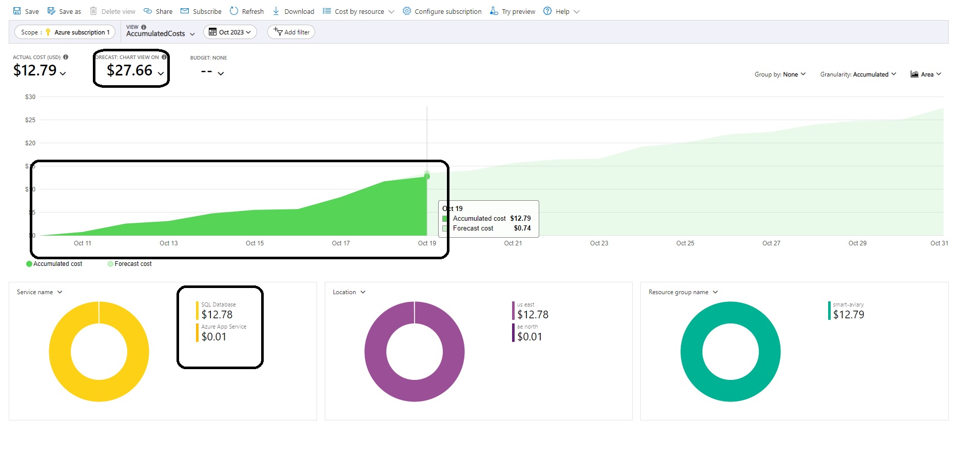Click the Configure subscription gear icon

pos(407,11)
